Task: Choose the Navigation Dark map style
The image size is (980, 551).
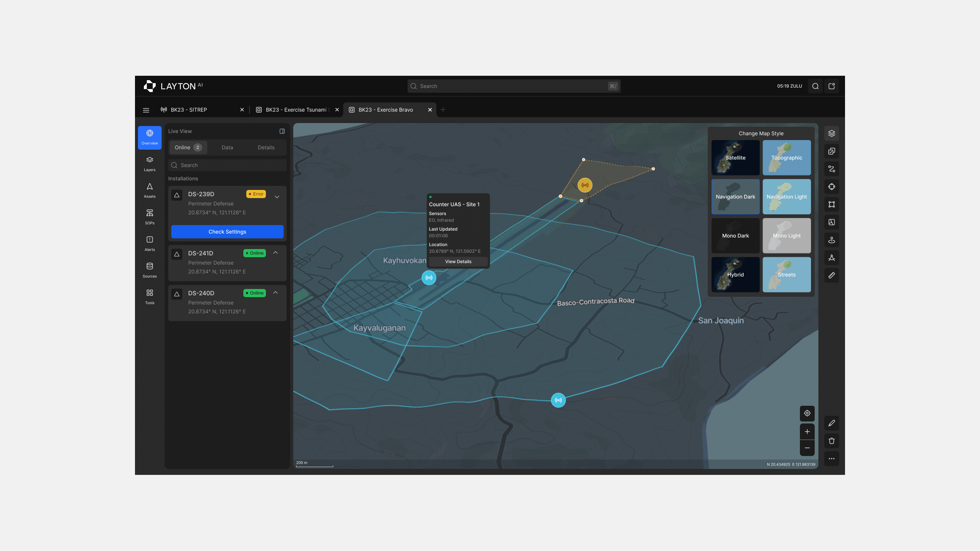Action: [736, 197]
